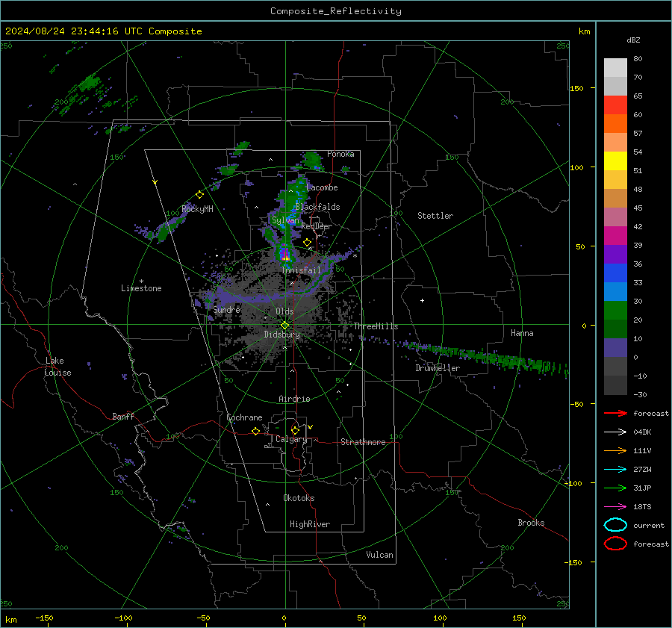Click the Drumheller label on map
672x628 pixels.
pyautogui.click(x=438, y=368)
